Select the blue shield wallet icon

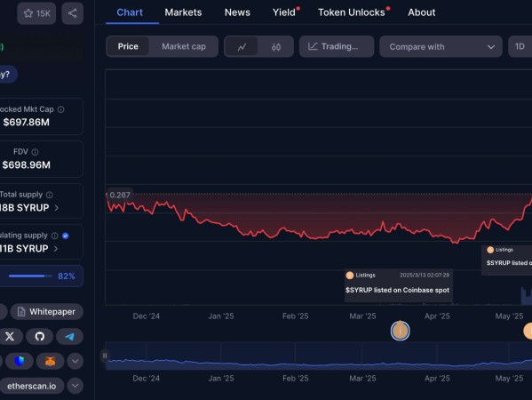(x=20, y=361)
